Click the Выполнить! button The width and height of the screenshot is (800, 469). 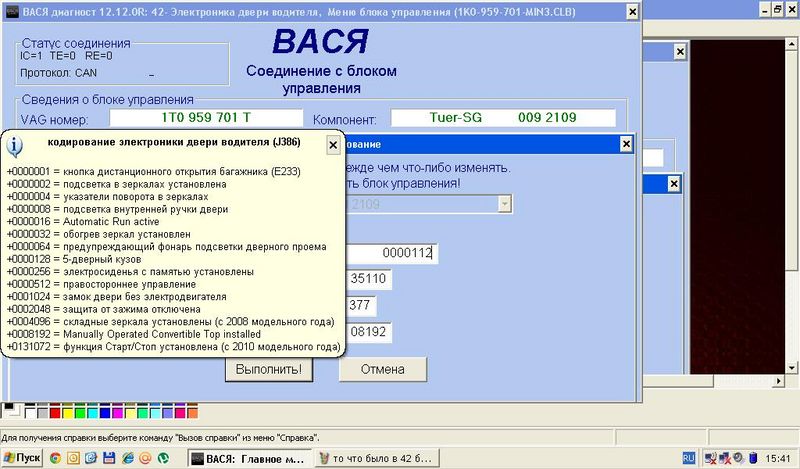pyautogui.click(x=269, y=369)
